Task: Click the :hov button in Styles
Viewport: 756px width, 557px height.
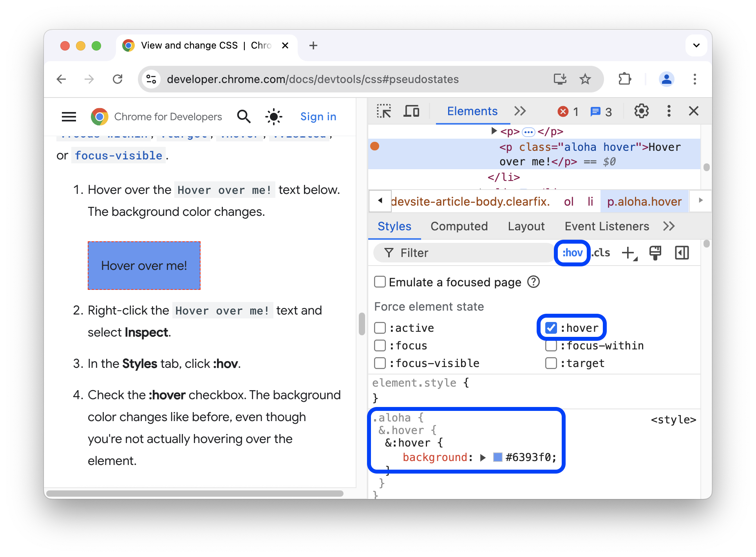Action: pyautogui.click(x=572, y=253)
